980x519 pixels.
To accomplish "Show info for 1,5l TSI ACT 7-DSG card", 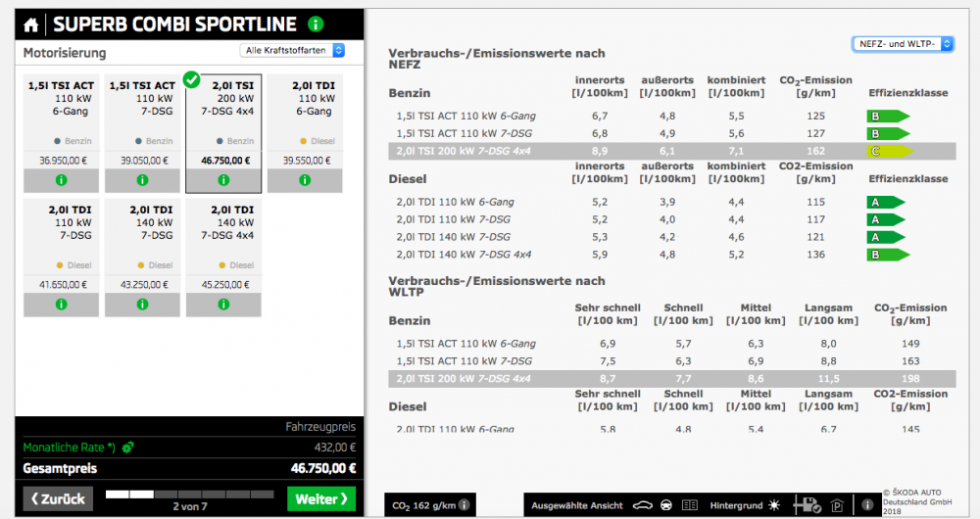I will [142, 180].
